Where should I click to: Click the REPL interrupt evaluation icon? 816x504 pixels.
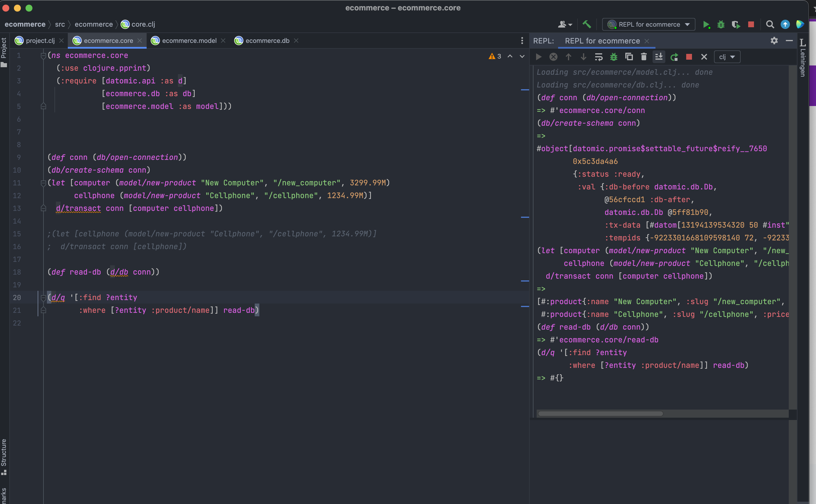coord(553,57)
